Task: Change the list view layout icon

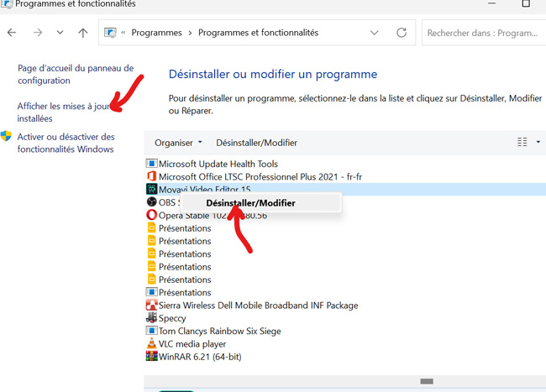Action: (522, 142)
